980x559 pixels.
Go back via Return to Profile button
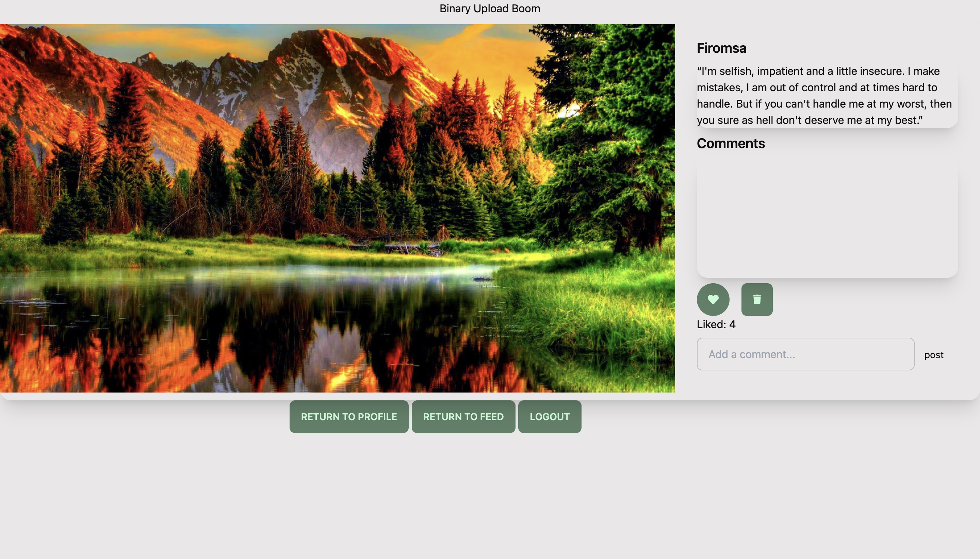(349, 417)
